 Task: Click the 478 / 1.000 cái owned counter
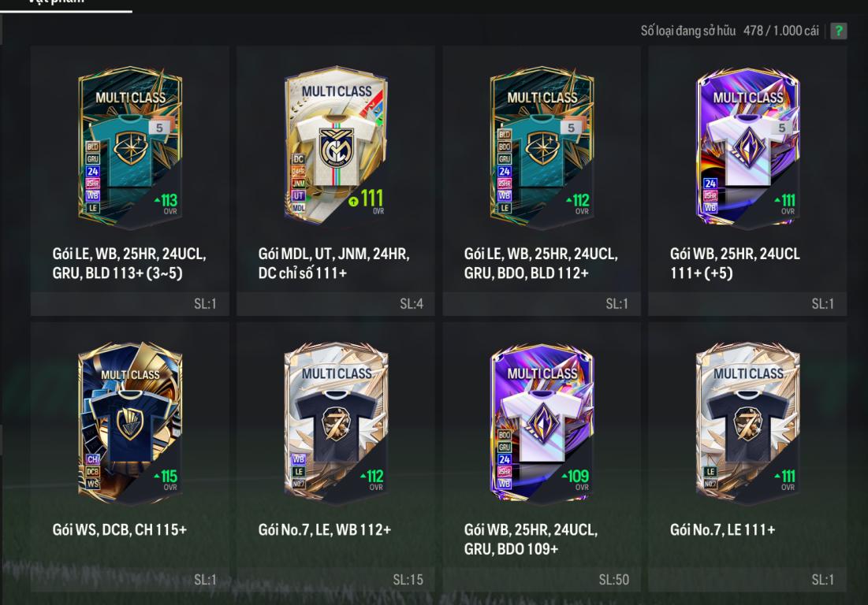(x=781, y=31)
